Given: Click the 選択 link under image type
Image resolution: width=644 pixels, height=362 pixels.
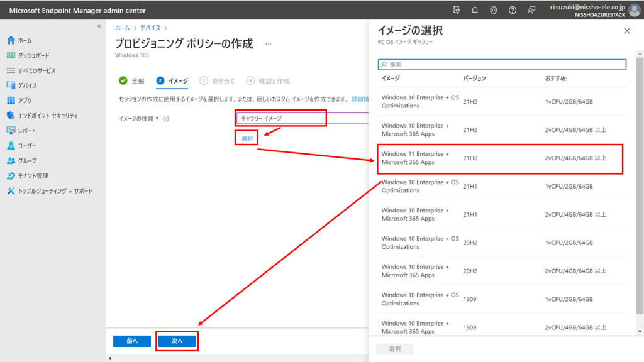Looking at the screenshot, I should 247,139.
